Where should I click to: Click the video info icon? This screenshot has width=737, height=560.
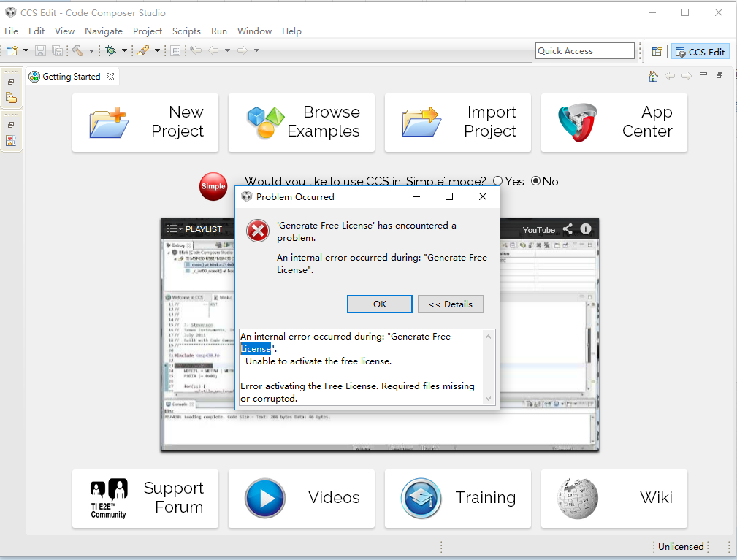click(586, 229)
